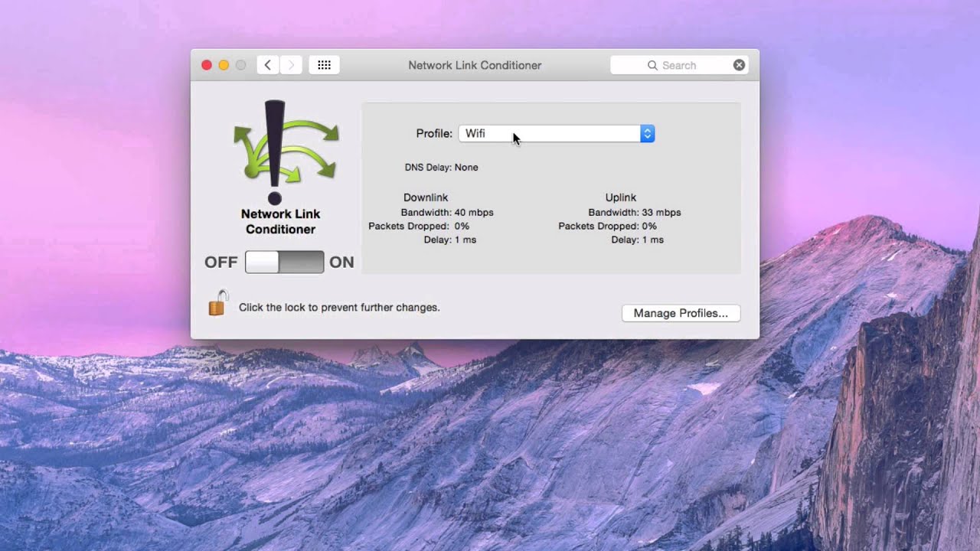
Task: Click the 'Profile:' label
Action: [434, 133]
